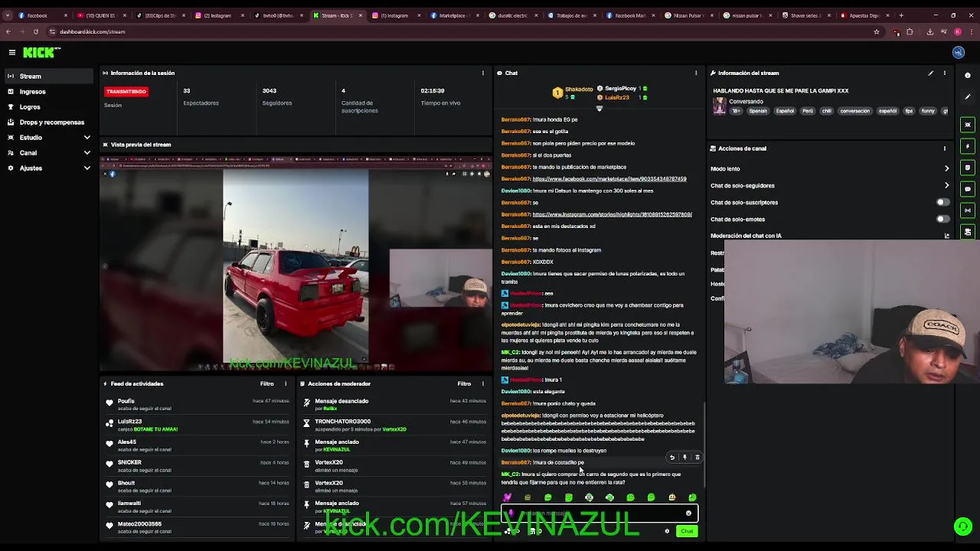The image size is (980, 551).
Task: Open the Chat panel three-dot menu
Action: [696, 73]
